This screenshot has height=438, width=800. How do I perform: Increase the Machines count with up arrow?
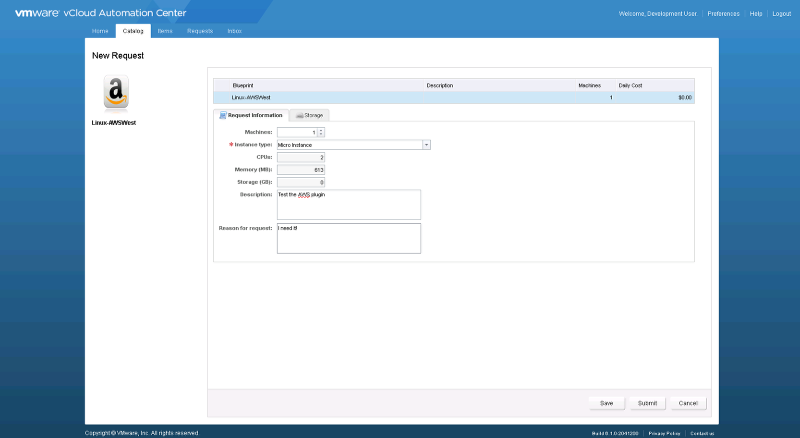(321, 130)
